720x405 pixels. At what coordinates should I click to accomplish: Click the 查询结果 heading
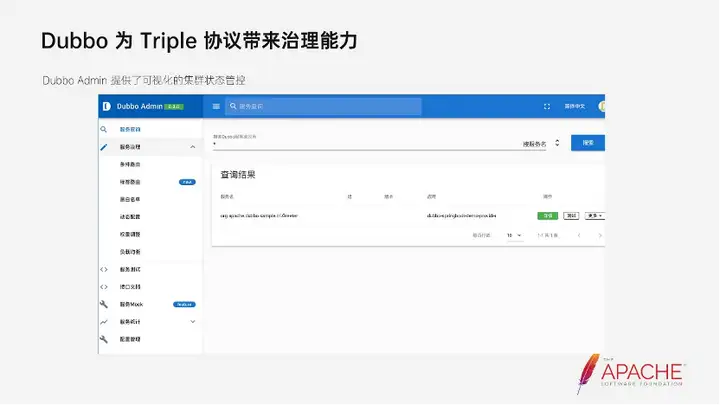click(238, 174)
